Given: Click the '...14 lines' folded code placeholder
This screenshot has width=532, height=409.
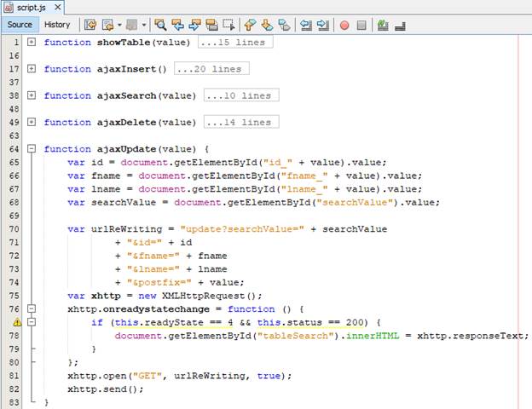Looking at the screenshot, I should tap(241, 122).
